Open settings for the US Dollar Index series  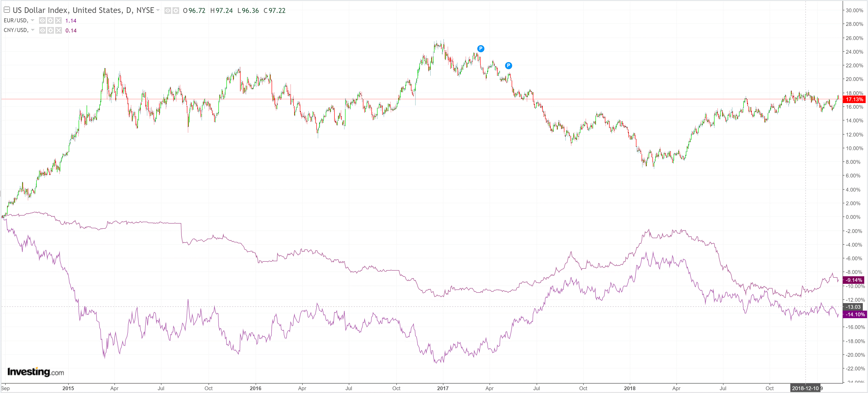point(176,11)
